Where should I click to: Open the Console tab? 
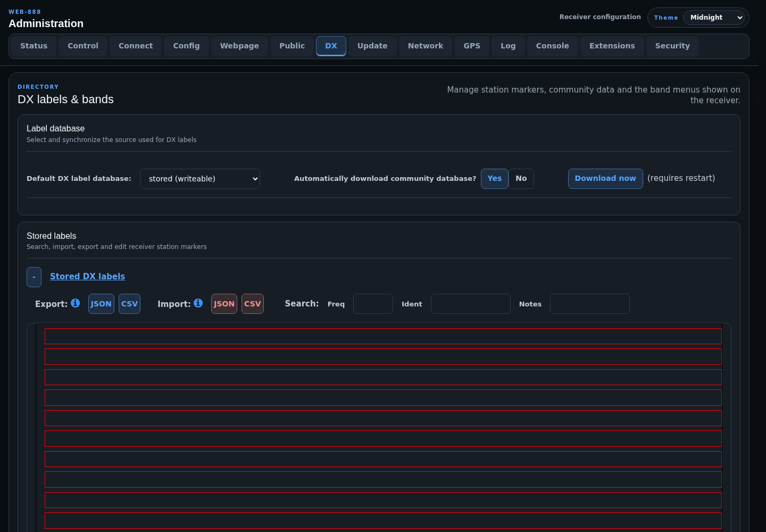point(553,46)
